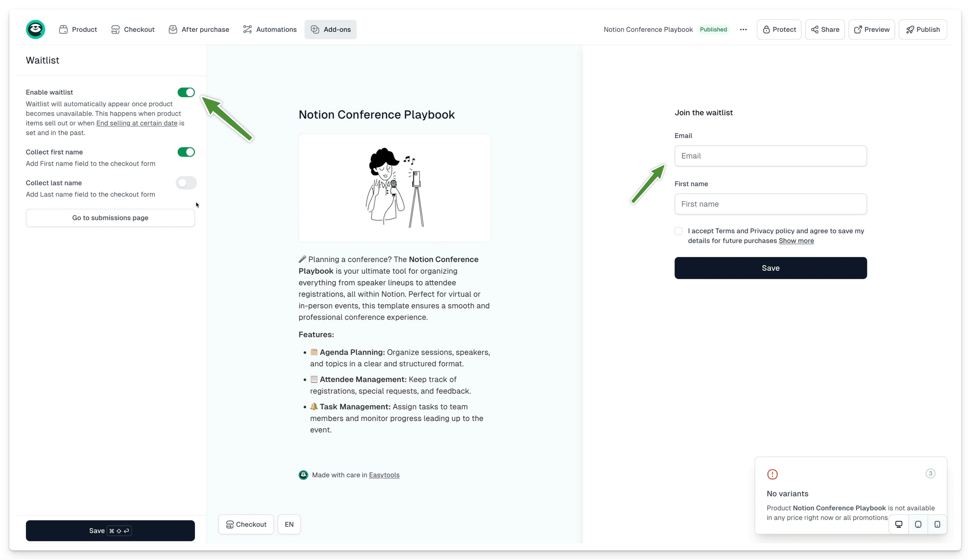Click the conference illustration image
Screen dimensions: 971x560
(394, 188)
